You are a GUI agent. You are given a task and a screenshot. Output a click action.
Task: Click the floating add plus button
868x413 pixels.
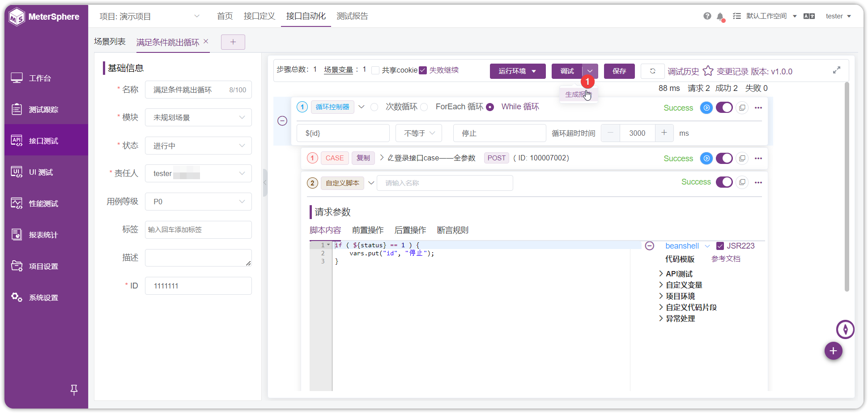click(x=833, y=351)
